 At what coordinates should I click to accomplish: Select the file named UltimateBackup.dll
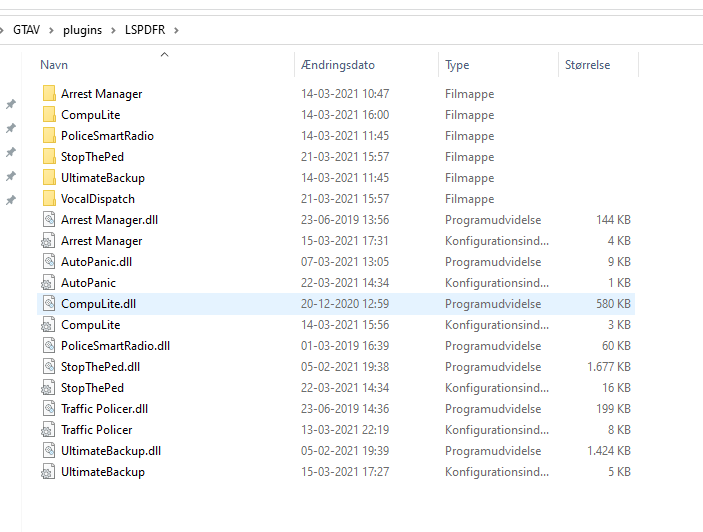coord(111,451)
